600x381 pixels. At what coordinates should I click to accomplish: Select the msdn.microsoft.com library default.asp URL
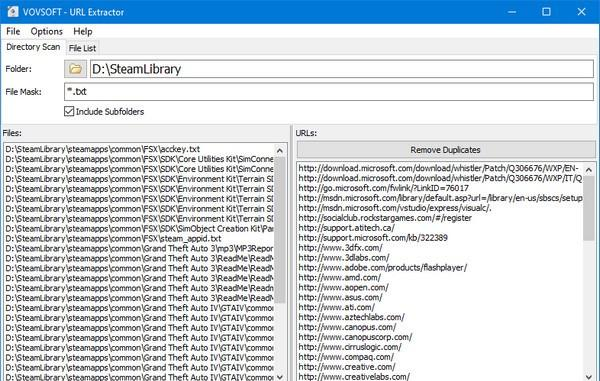pos(440,198)
